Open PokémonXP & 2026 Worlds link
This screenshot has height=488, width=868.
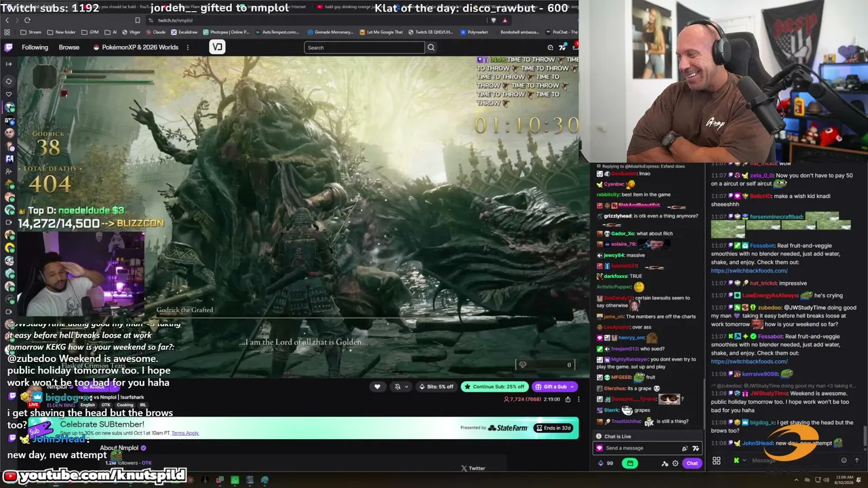point(136,47)
